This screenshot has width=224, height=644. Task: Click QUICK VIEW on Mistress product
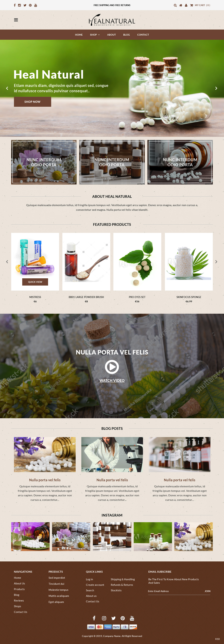coord(35,282)
